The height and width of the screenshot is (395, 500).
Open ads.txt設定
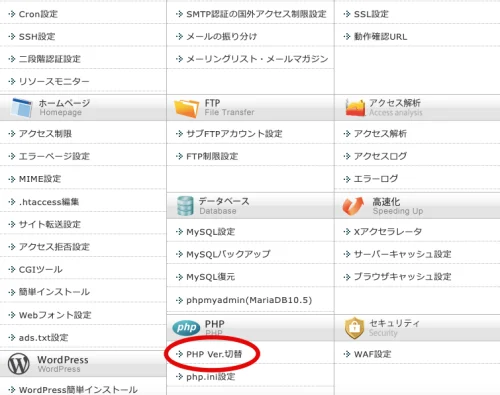point(43,338)
